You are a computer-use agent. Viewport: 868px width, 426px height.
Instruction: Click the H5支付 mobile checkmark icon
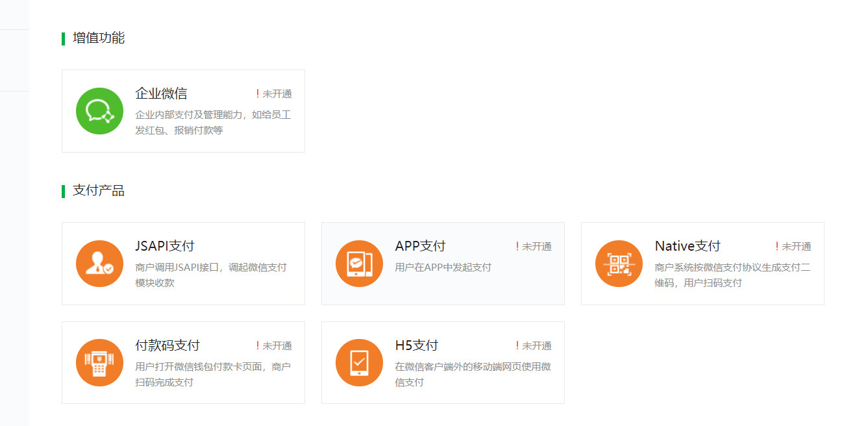[x=359, y=362]
